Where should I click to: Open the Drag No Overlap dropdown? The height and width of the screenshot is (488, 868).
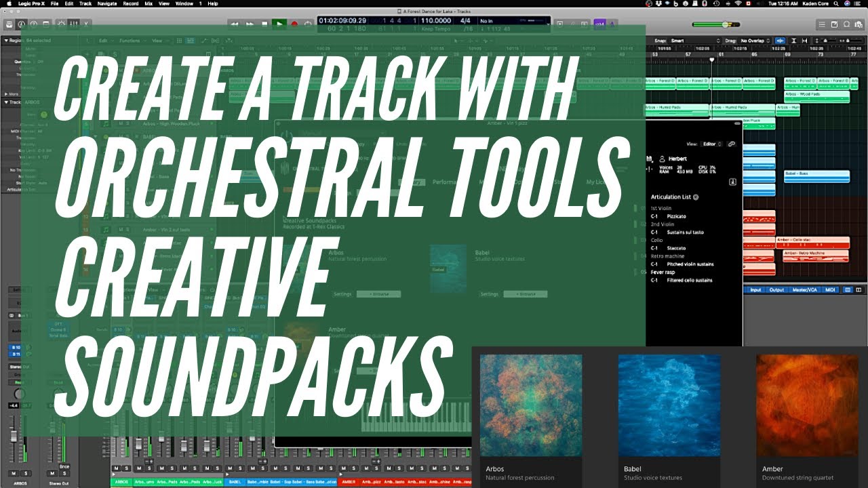point(755,41)
